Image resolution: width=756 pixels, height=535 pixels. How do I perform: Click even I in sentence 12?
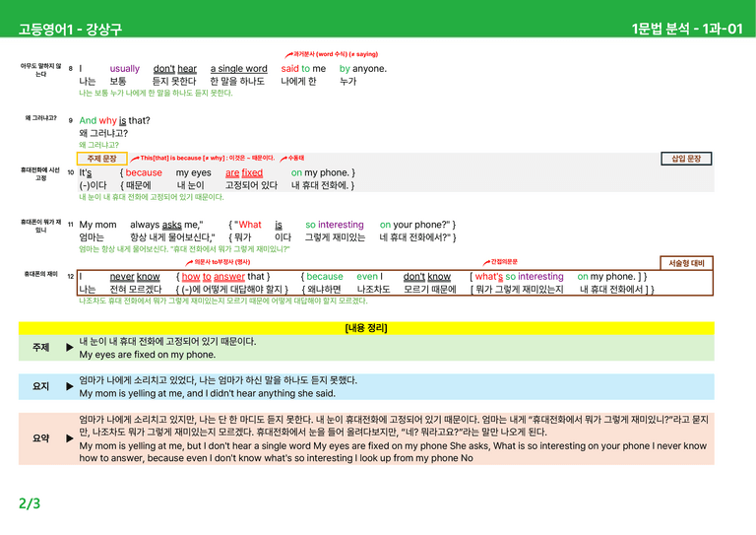pos(369,277)
